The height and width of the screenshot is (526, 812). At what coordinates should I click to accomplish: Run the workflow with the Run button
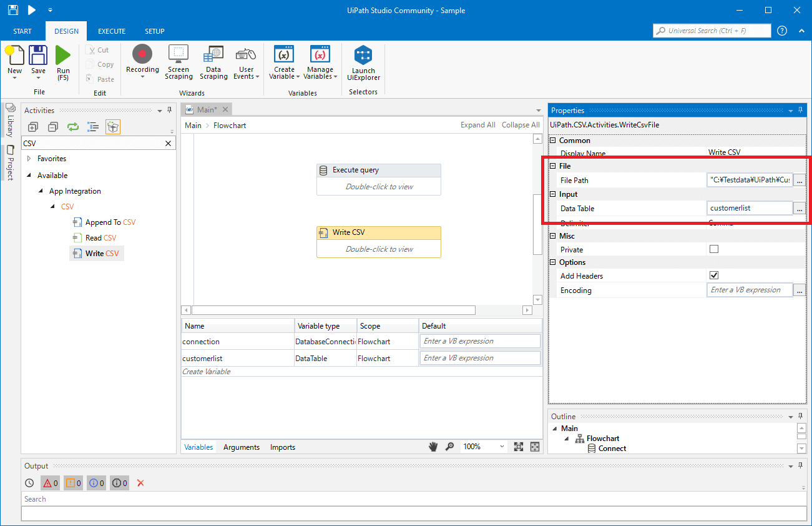[63, 62]
